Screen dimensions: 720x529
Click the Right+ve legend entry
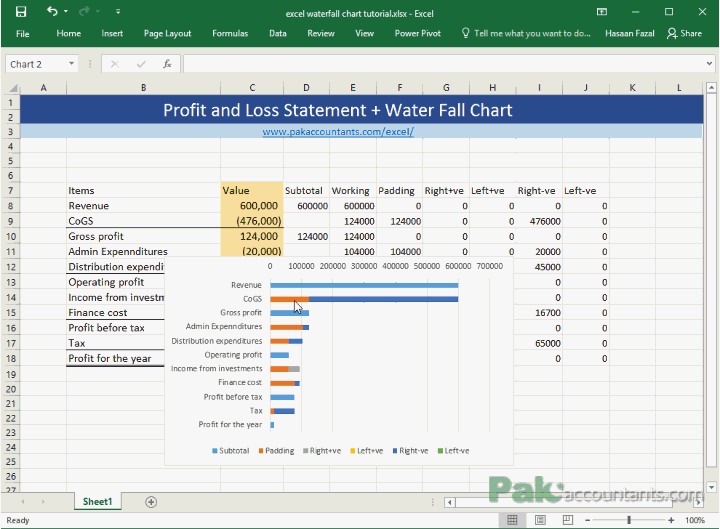click(322, 451)
